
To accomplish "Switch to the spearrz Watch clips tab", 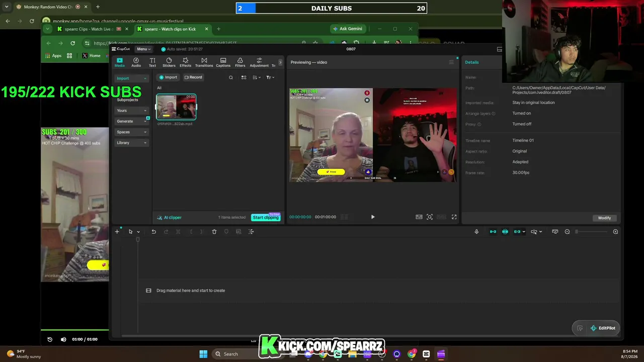I will coord(173,29).
